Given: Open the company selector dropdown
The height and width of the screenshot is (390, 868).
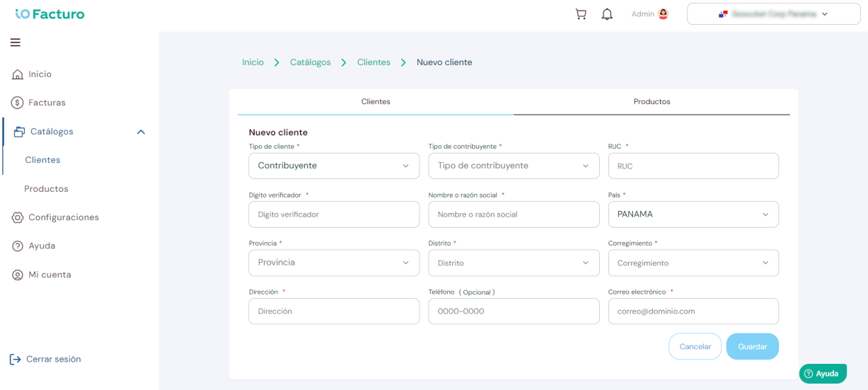Looking at the screenshot, I should pos(773,14).
